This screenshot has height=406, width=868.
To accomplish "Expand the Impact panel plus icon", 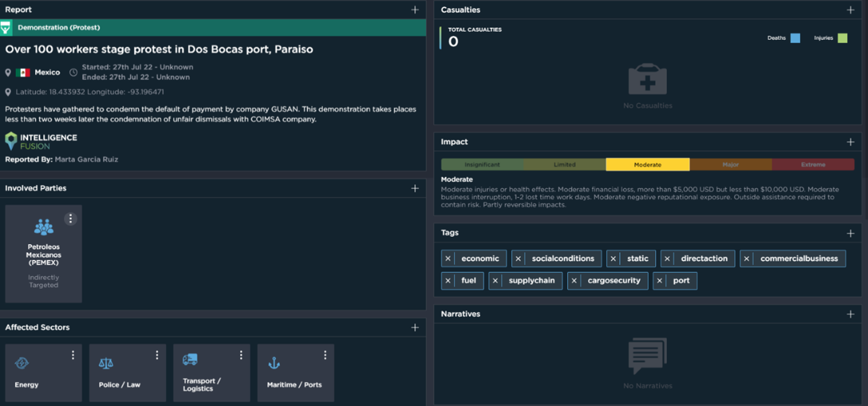I will [850, 142].
